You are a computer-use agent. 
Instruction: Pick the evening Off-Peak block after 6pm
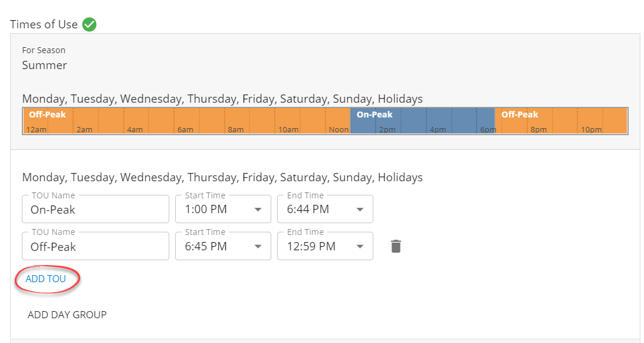tap(560, 120)
